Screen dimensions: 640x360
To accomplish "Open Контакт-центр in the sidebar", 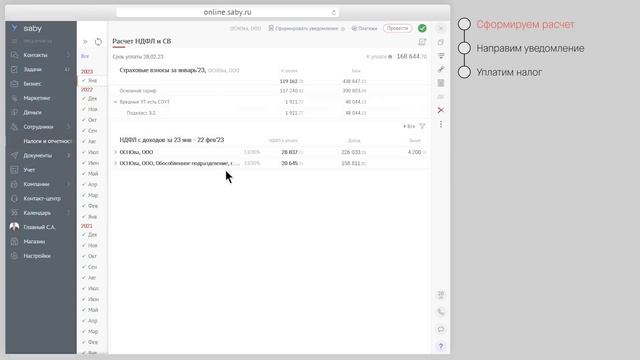I will [42, 198].
